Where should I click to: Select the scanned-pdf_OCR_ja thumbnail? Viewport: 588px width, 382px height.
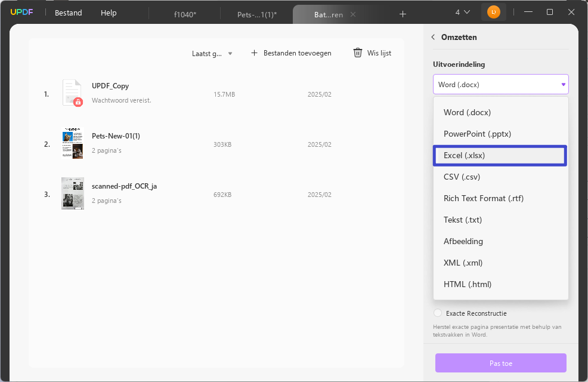pos(72,193)
